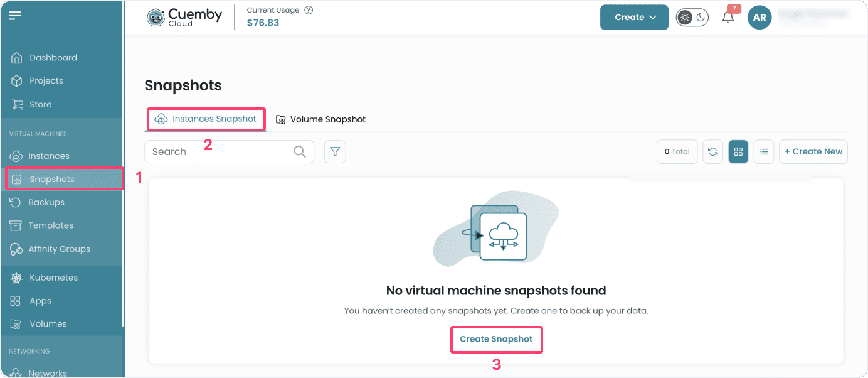The image size is (868, 378).
Task: Click the + Create New button
Action: pyautogui.click(x=813, y=151)
